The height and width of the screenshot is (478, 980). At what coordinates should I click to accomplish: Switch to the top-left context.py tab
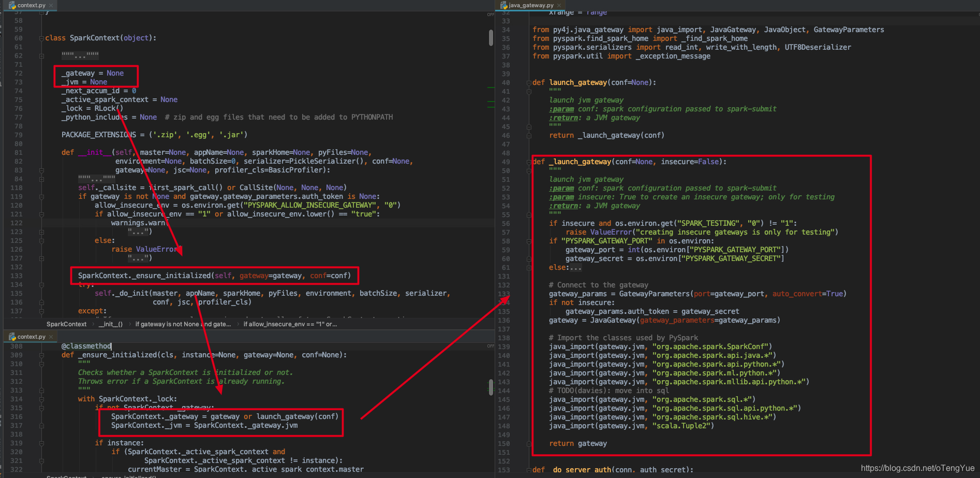click(x=31, y=5)
